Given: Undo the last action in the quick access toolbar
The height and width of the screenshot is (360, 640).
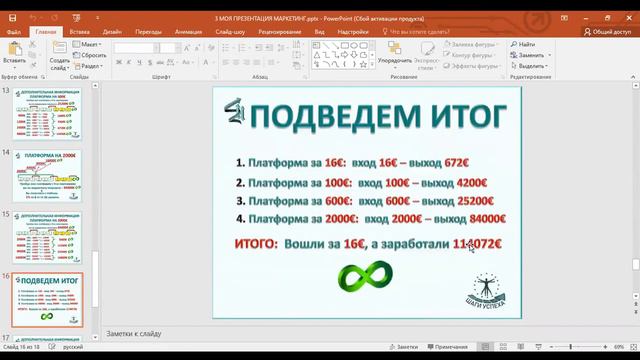Looking at the screenshot, I should [x=33, y=18].
